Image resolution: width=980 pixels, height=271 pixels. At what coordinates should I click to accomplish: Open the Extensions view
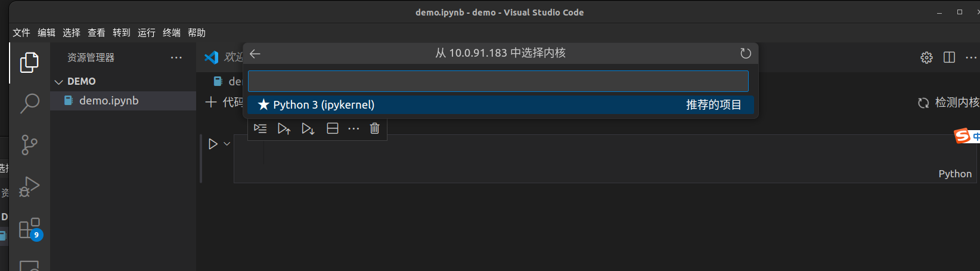29,229
